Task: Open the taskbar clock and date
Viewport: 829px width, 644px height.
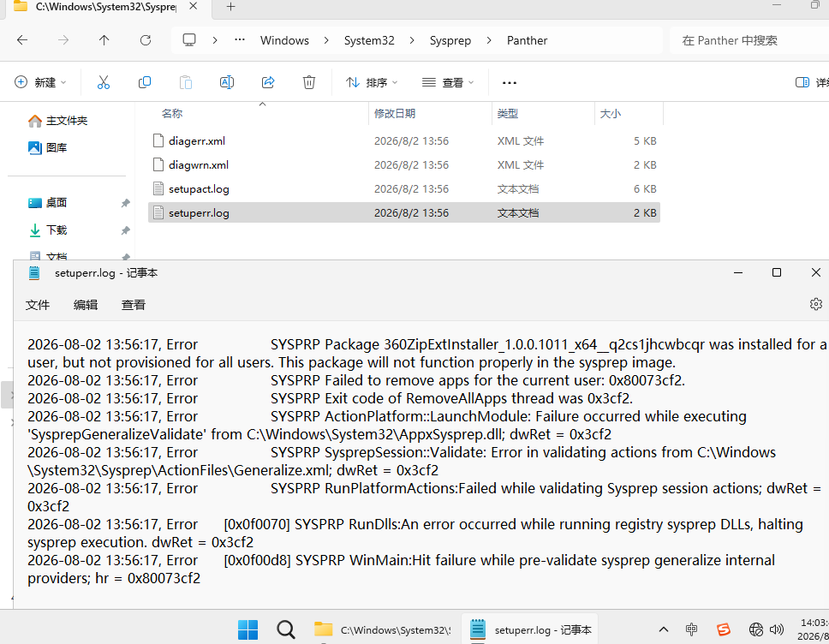Action: [x=814, y=629]
